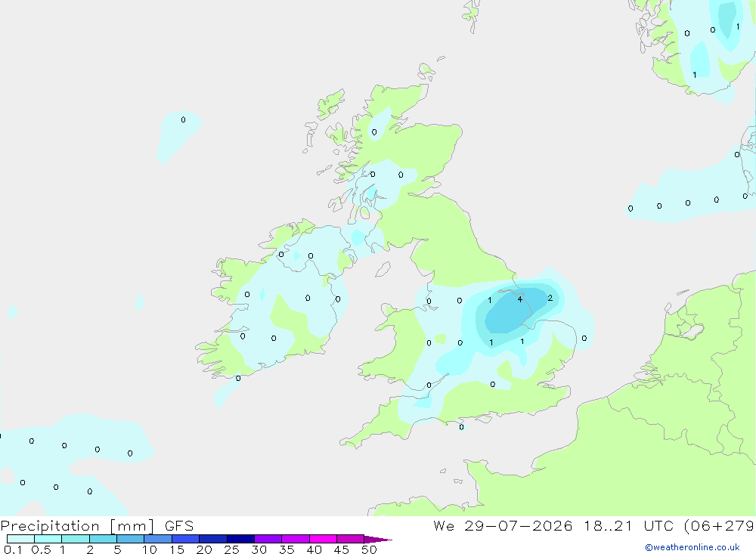Viewport: 756px width, 554px height.
Task: Select the 20–25 mm legend color swatch
Action: [x=212, y=539]
